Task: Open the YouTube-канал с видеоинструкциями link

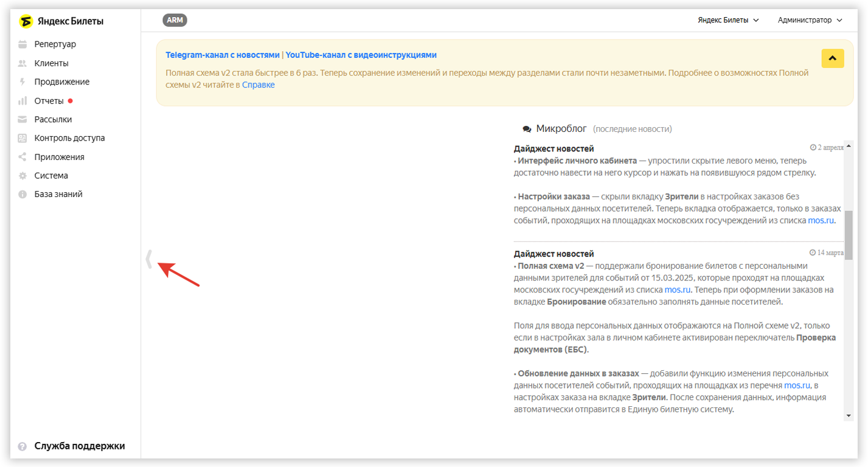Action: 361,55
